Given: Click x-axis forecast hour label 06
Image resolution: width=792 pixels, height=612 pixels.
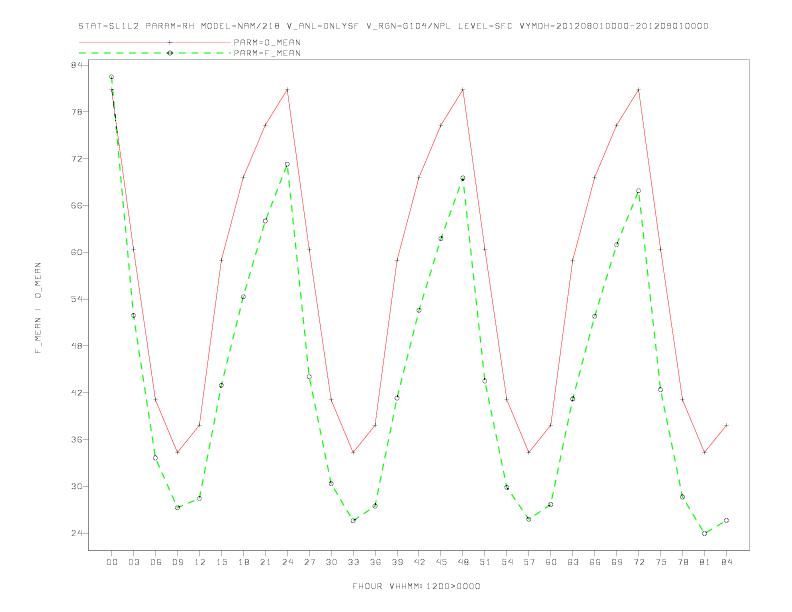Looking at the screenshot, I should [156, 562].
